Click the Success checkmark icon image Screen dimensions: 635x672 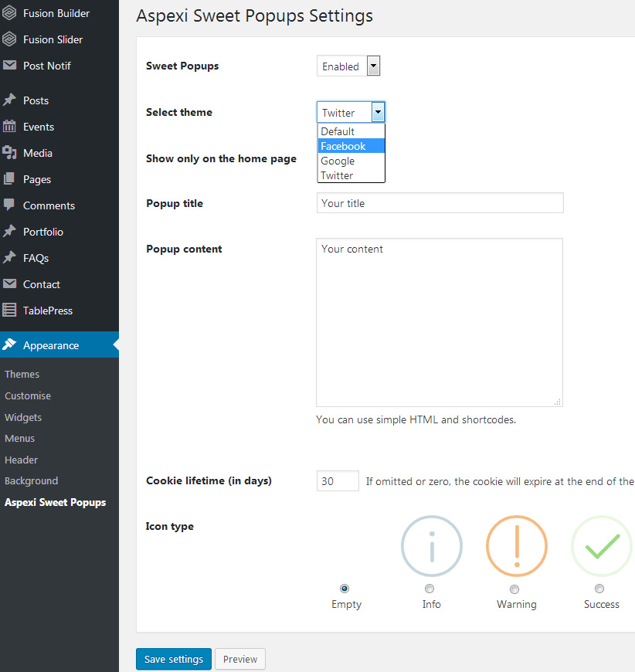coord(602,546)
